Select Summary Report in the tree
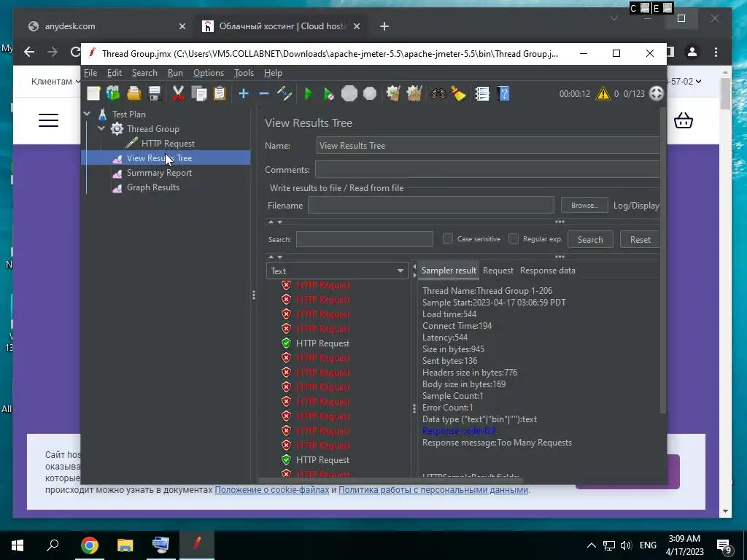 pyautogui.click(x=159, y=173)
